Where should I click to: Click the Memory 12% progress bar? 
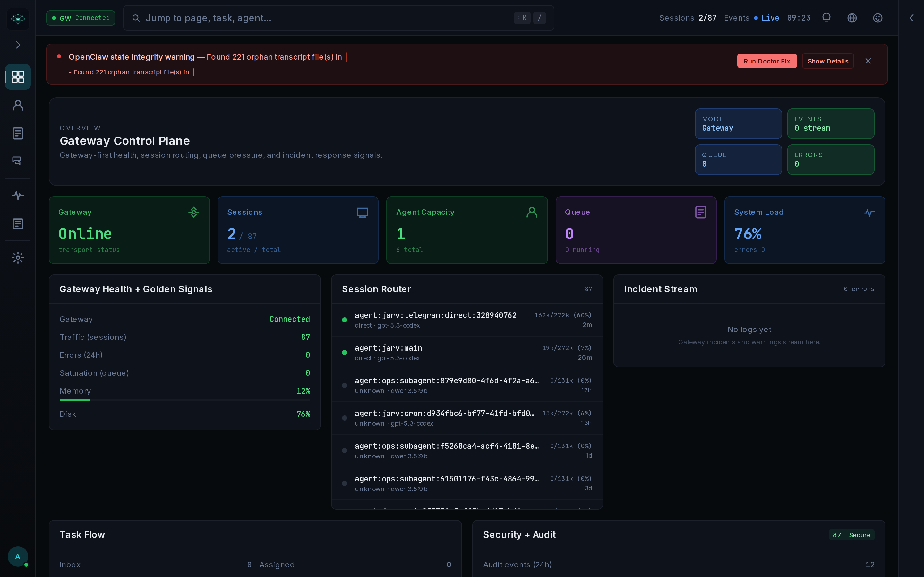[x=185, y=400]
